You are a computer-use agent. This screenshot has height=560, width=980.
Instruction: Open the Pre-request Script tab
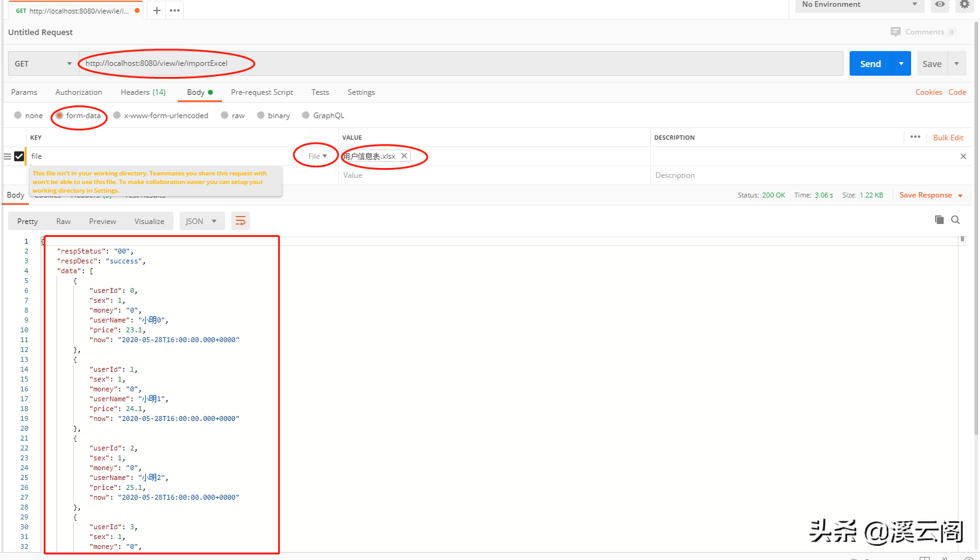pos(262,92)
